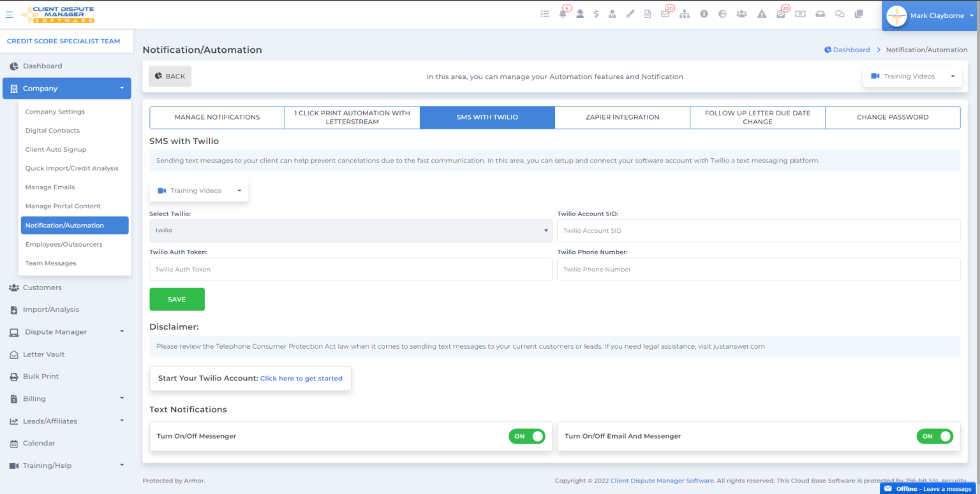Switch to the Zapier Integration tab
Viewport: 980px width, 494px height.
click(622, 117)
